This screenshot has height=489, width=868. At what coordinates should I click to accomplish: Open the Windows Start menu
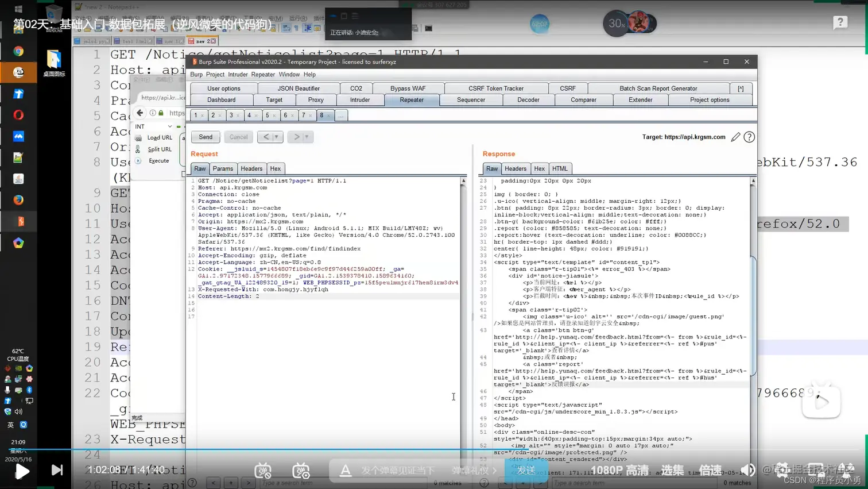pos(18,9)
